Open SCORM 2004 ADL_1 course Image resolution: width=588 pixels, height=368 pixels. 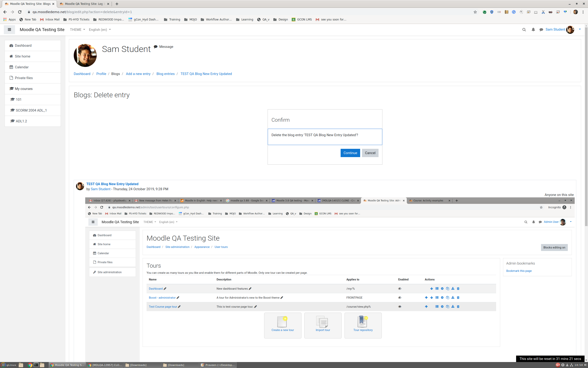click(x=33, y=110)
